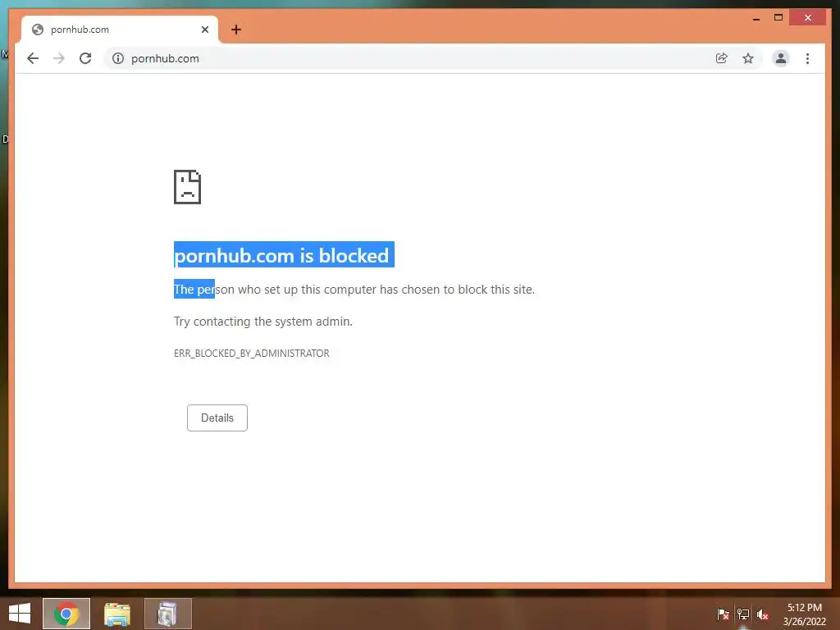The height and width of the screenshot is (630, 840).
Task: Click the Chrome taskbar icon
Action: tap(66, 614)
